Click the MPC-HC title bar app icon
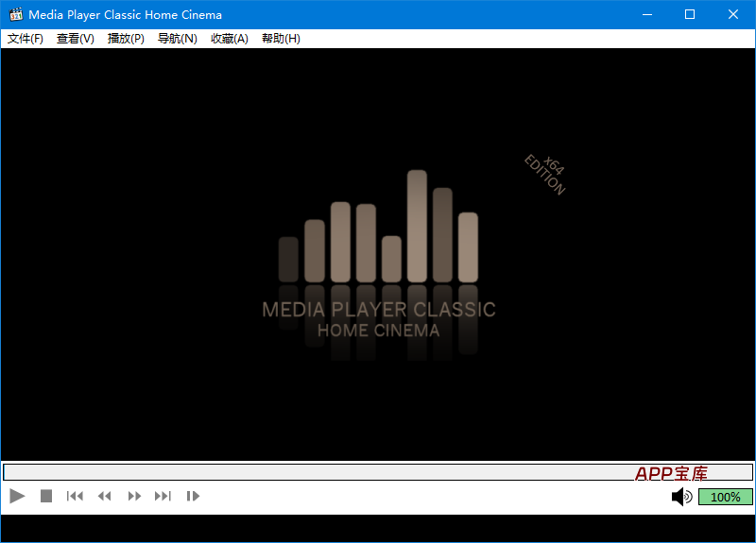756x543 pixels. [x=16, y=14]
